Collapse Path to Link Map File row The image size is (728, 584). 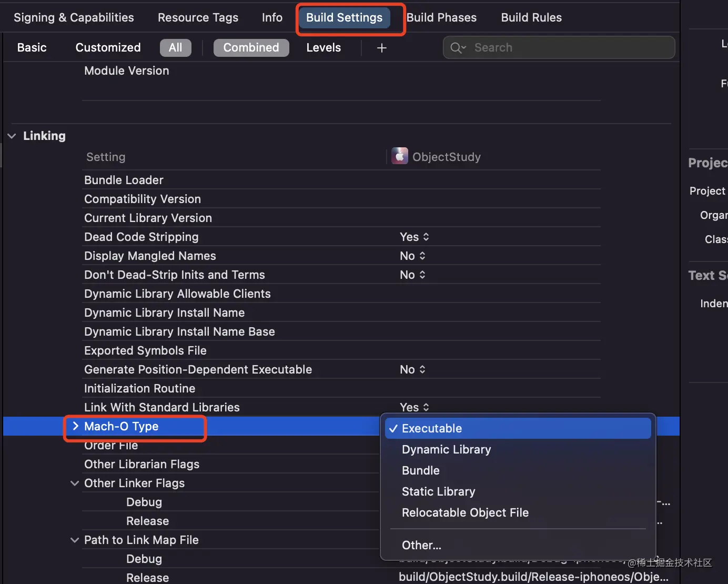click(75, 540)
